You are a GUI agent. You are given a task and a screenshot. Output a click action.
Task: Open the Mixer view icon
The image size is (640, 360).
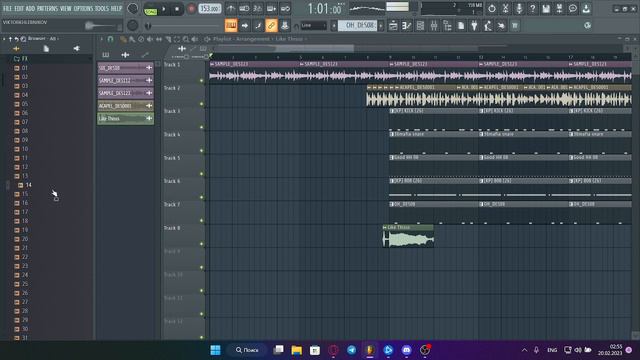434,26
